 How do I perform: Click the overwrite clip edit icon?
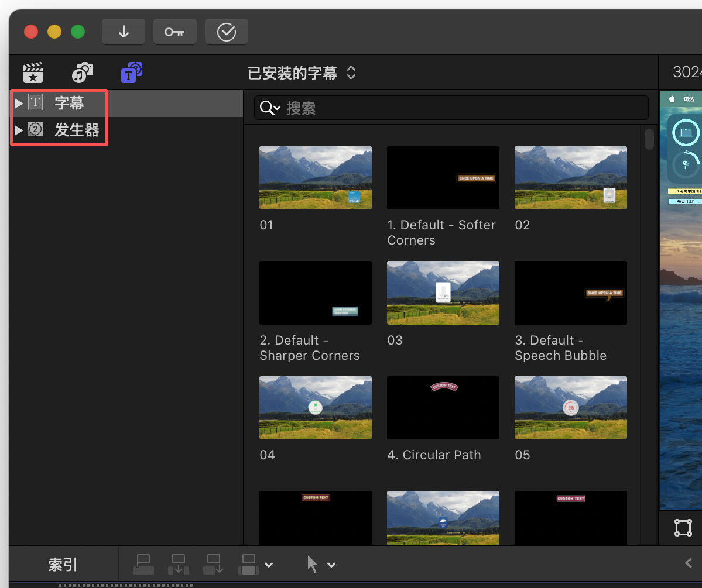pos(248,564)
